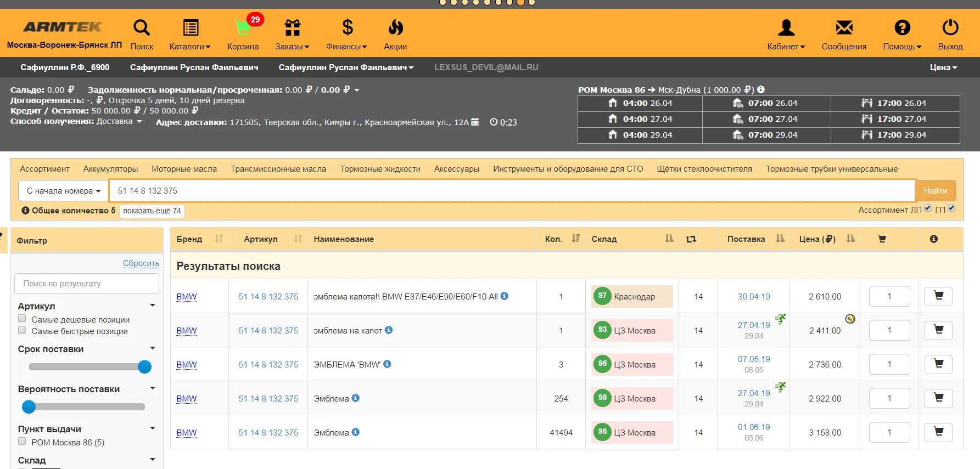Click Сбросить filter reset link
This screenshot has width=980, height=469.
[x=141, y=263]
